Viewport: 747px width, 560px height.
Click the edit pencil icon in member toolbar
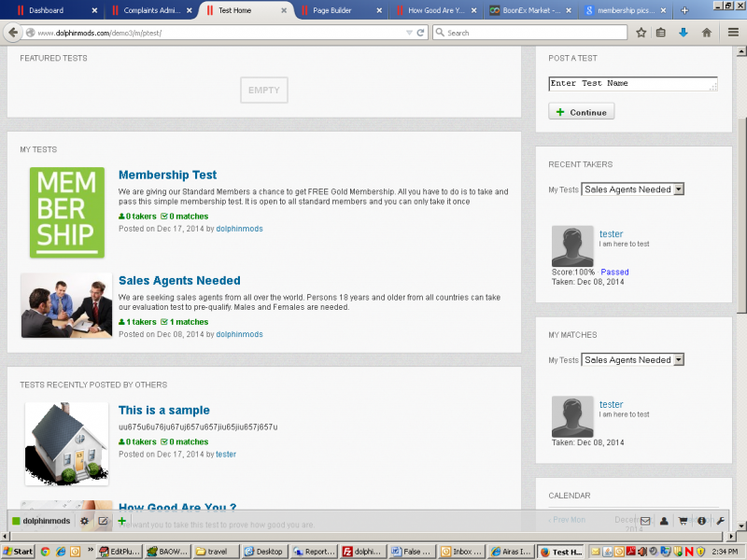103,521
